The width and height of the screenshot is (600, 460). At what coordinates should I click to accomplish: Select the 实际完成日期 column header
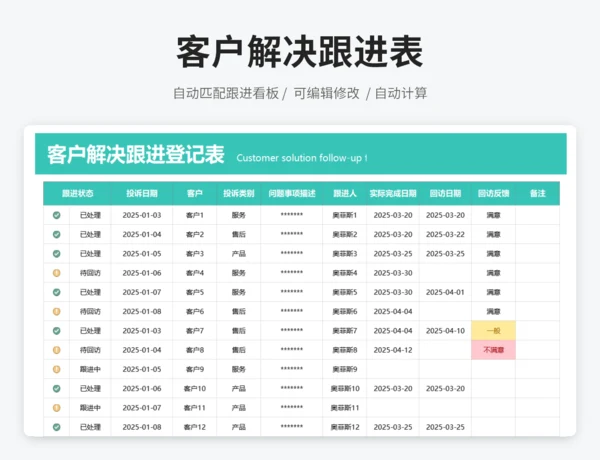pos(393,193)
